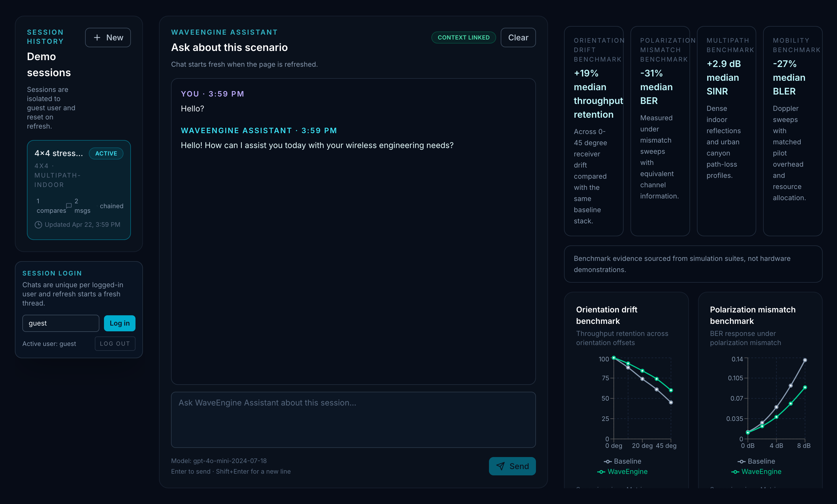Click the Log in button
837x504 pixels.
point(119,323)
